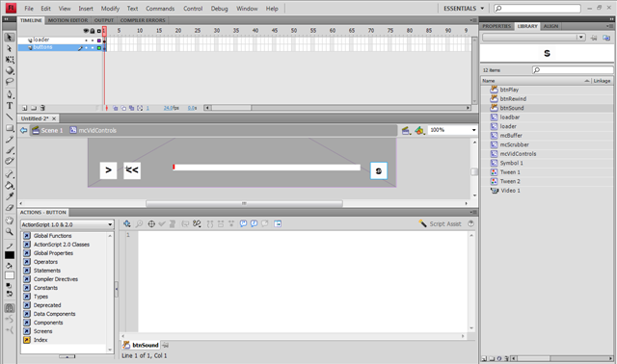Select the Hand tool

[10, 221]
